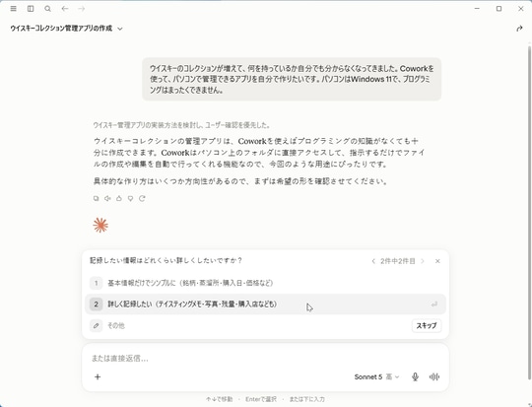Regenerate the response with retry icon
This screenshot has height=407, width=532.
click(142, 198)
